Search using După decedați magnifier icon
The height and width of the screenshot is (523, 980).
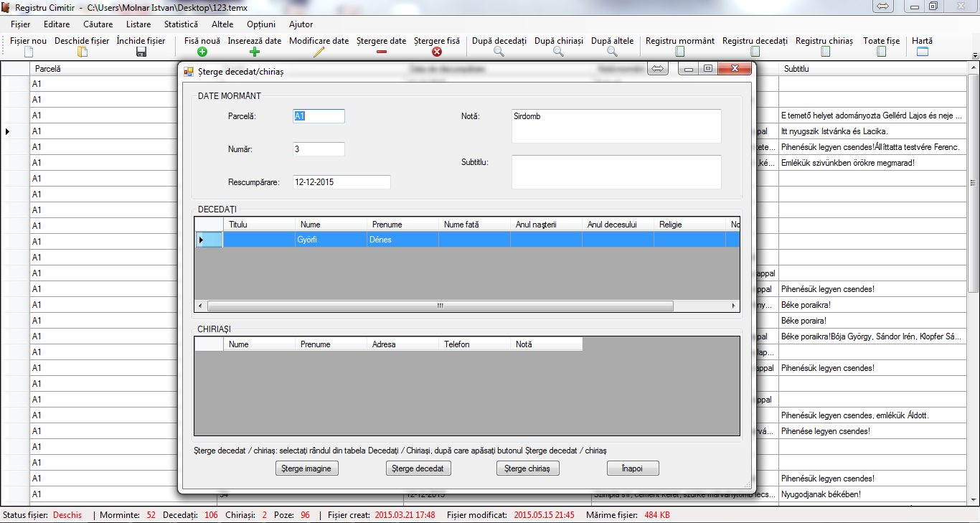[x=499, y=52]
